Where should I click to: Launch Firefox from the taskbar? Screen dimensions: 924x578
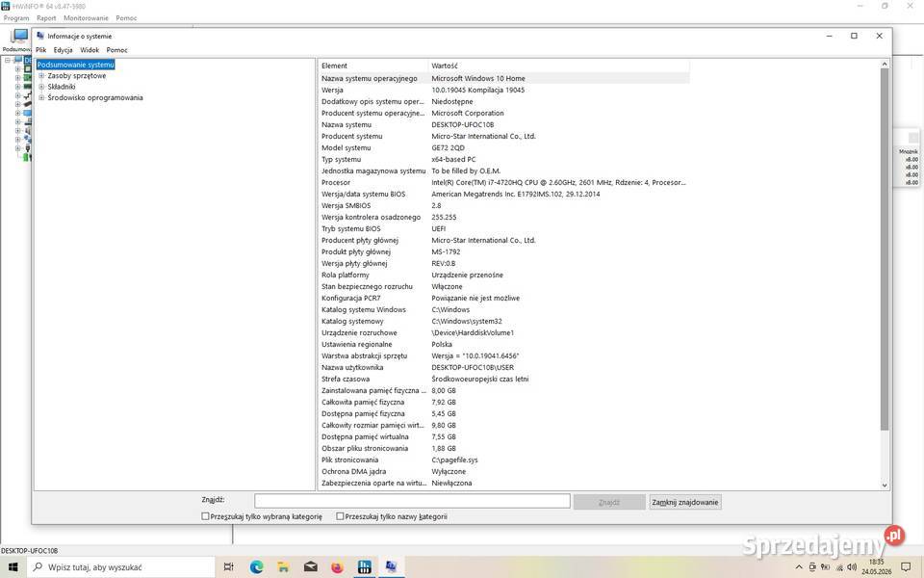[x=337, y=566]
